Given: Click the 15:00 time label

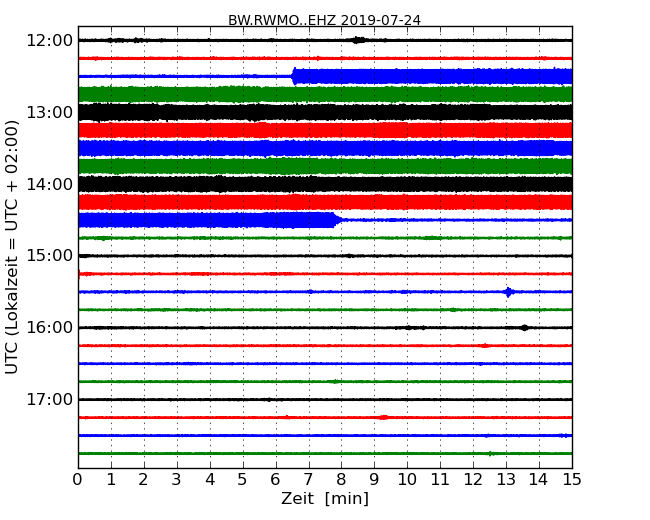Looking at the screenshot, I should [x=49, y=256].
